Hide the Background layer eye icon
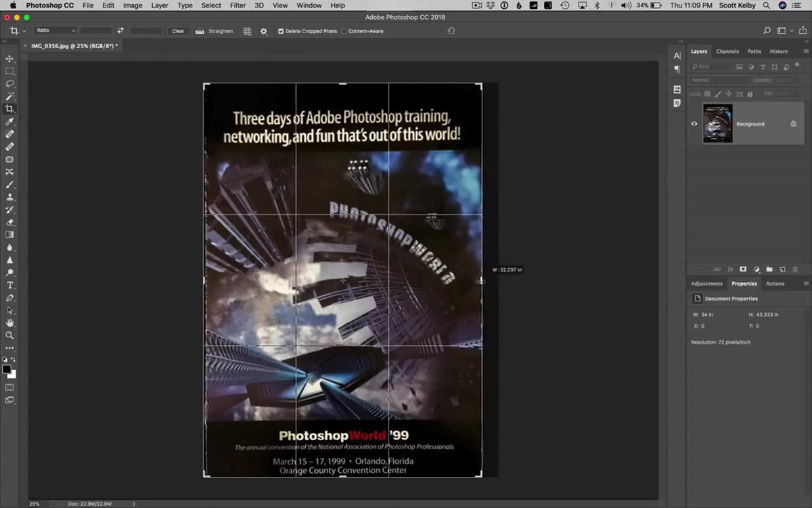Viewport: 812px width, 508px height. (x=694, y=124)
